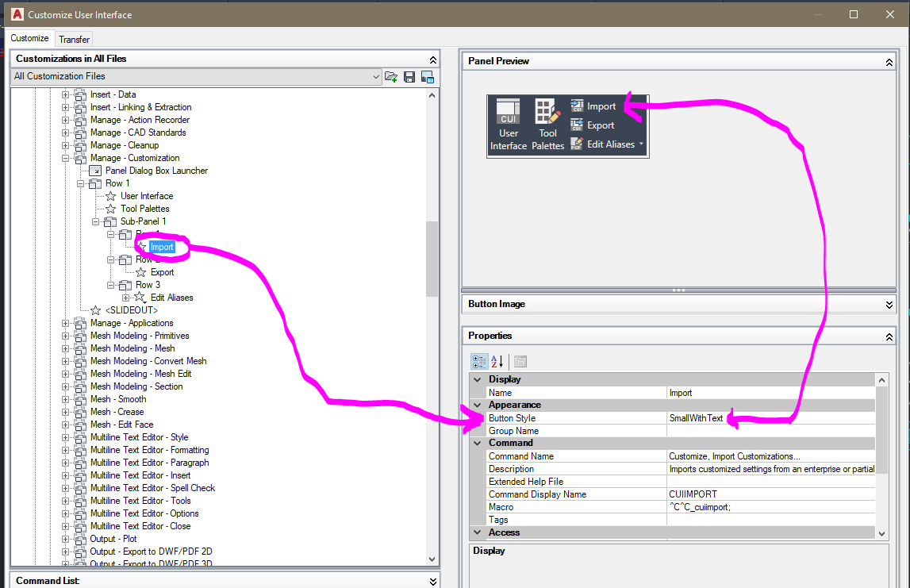Expand the Button Image section
This screenshot has width=910, height=588.
(889, 304)
